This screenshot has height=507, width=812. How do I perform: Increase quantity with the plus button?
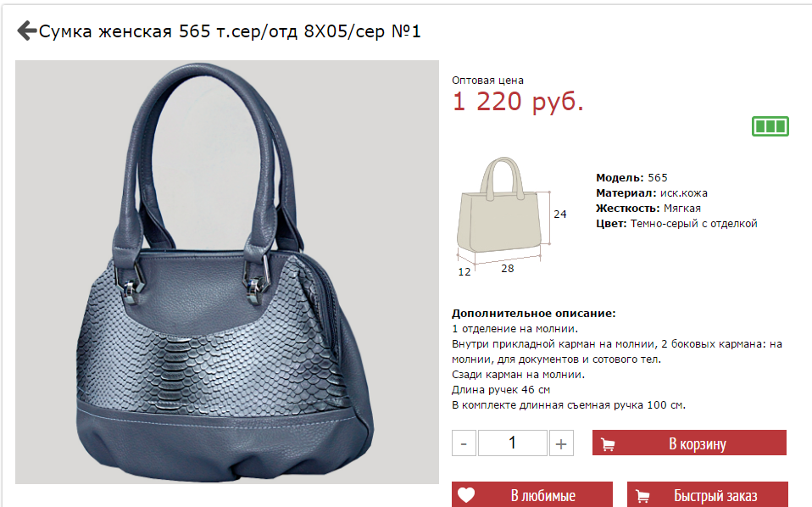[x=561, y=443]
